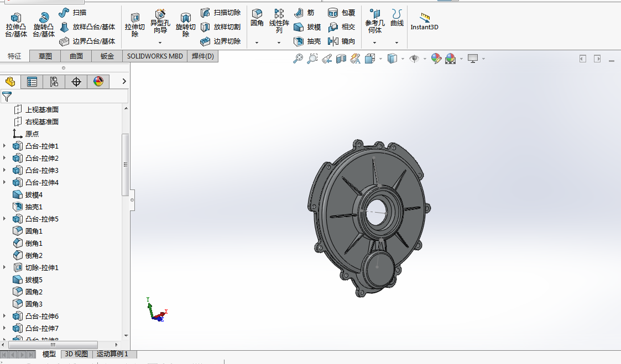Select the 拉伸凸台/基体 extrude boss tool
Screen dimensions: 621x364
tap(16, 24)
